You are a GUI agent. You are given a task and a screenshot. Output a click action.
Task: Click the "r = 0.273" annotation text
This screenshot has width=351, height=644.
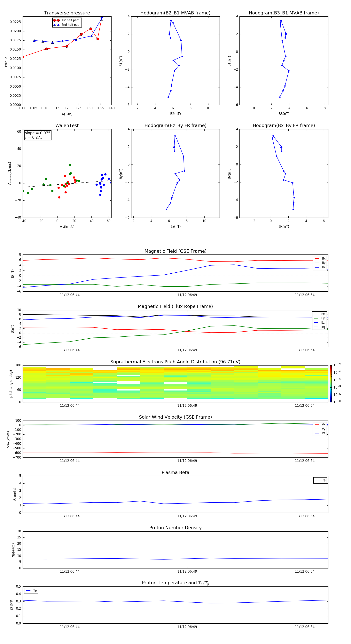coord(34,137)
